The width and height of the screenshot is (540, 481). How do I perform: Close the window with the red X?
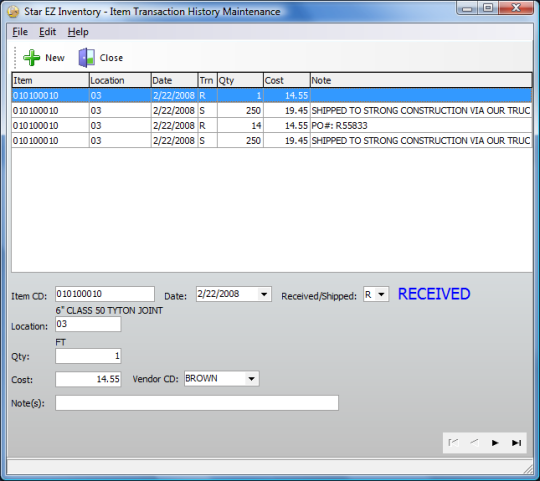[516, 8]
